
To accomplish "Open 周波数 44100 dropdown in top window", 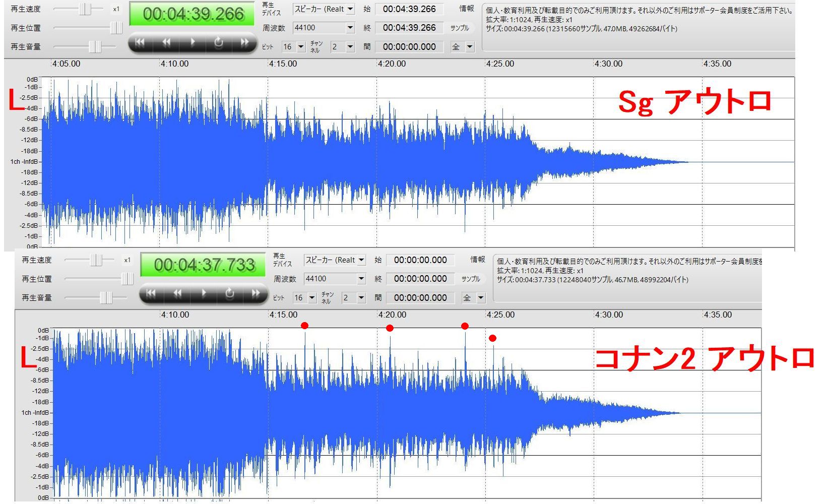I will [x=324, y=28].
